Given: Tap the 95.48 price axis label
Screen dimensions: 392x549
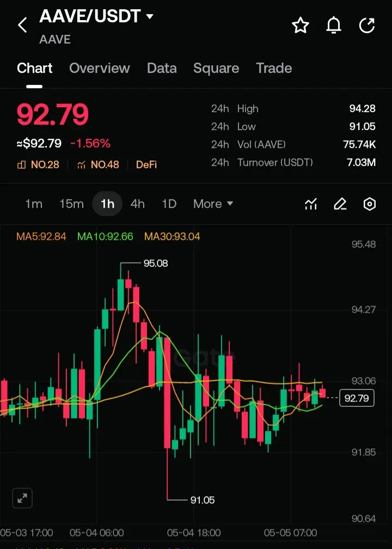Looking at the screenshot, I should [x=364, y=244].
